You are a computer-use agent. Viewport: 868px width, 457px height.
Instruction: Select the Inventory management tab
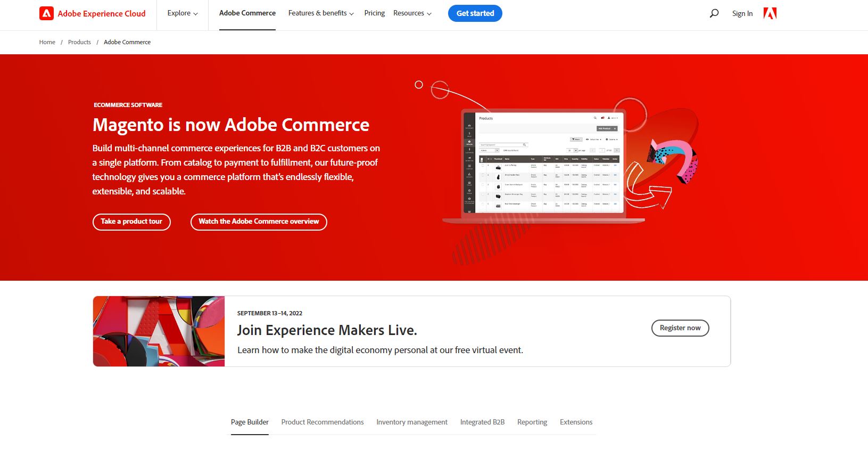412,422
